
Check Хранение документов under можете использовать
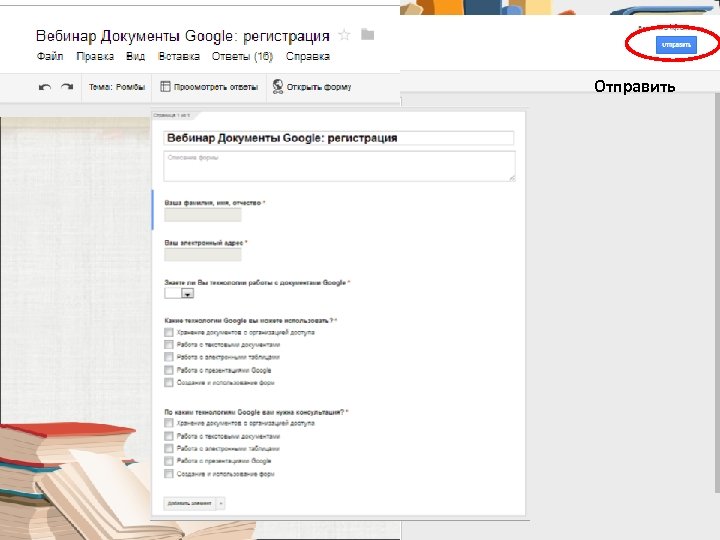[x=169, y=332]
